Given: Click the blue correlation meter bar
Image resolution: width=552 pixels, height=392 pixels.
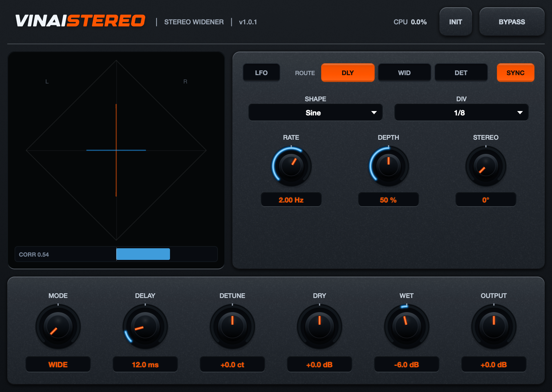Looking at the screenshot, I should tap(143, 254).
